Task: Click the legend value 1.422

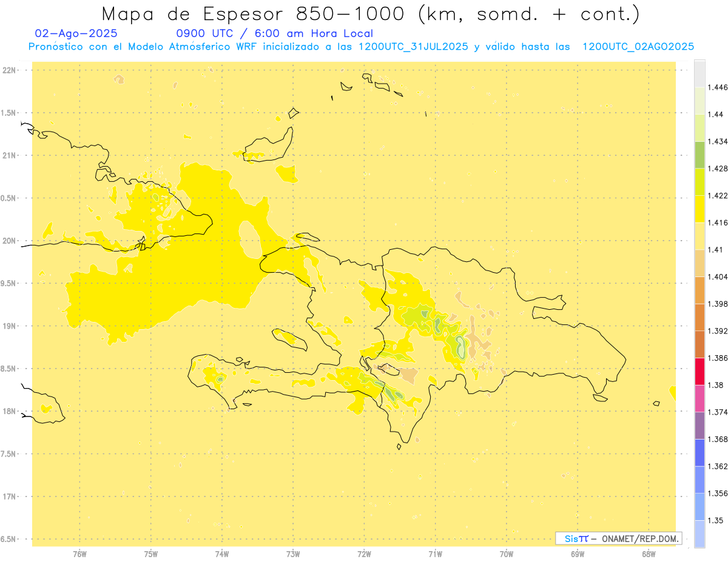Action: click(x=717, y=195)
